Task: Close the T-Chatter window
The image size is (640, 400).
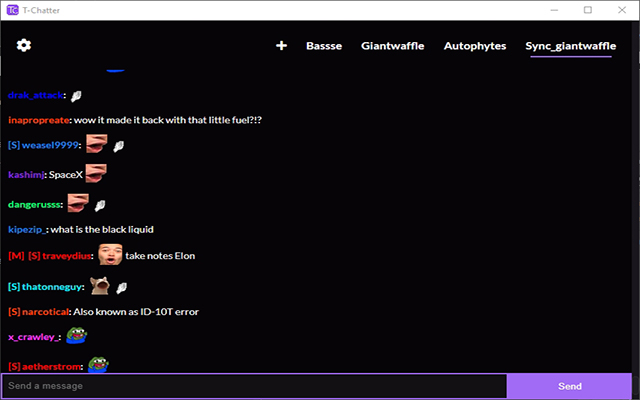Action: point(622,10)
